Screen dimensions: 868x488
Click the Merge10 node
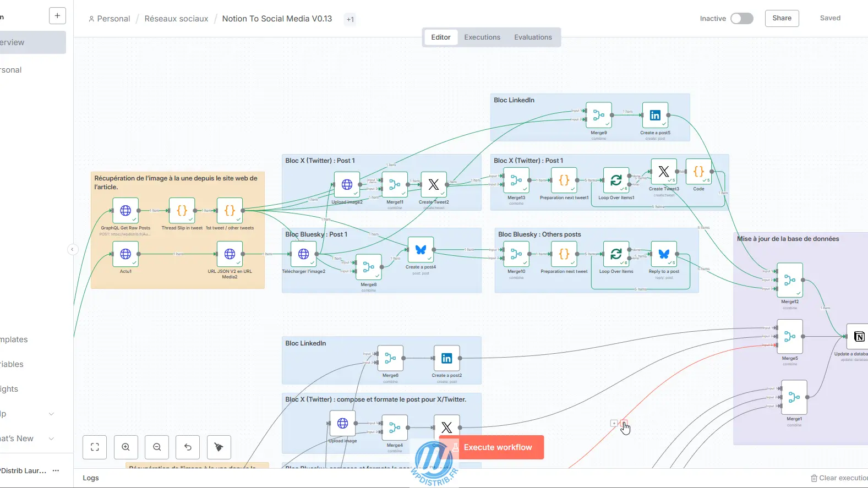click(x=516, y=254)
